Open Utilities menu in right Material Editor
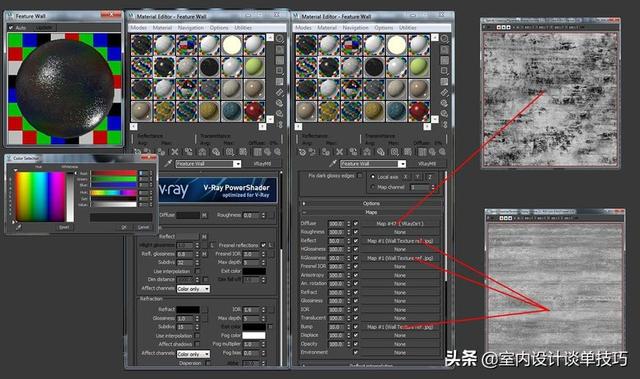 click(x=407, y=28)
